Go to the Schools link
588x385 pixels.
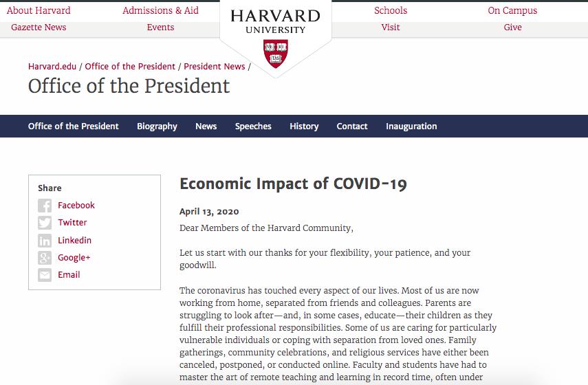(391, 10)
